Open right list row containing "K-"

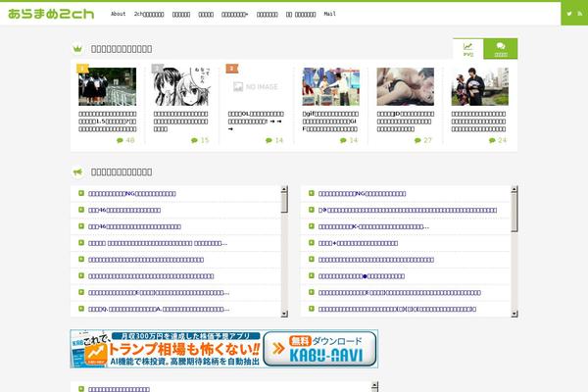click(406, 226)
